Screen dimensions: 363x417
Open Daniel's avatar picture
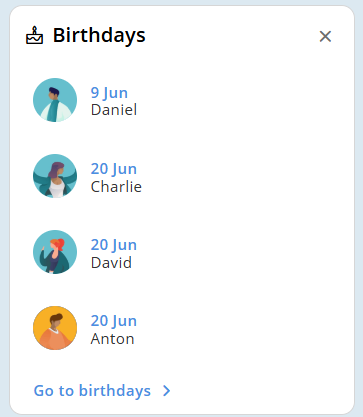(x=55, y=100)
